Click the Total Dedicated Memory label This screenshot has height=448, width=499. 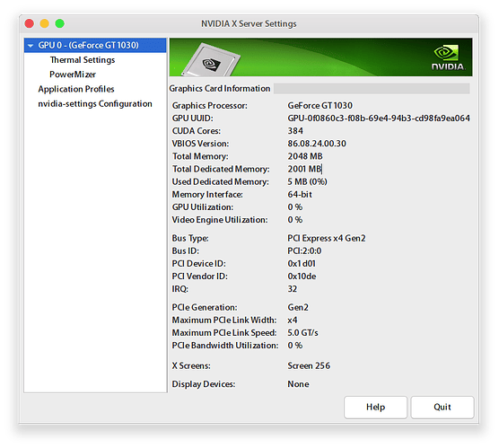point(221,169)
